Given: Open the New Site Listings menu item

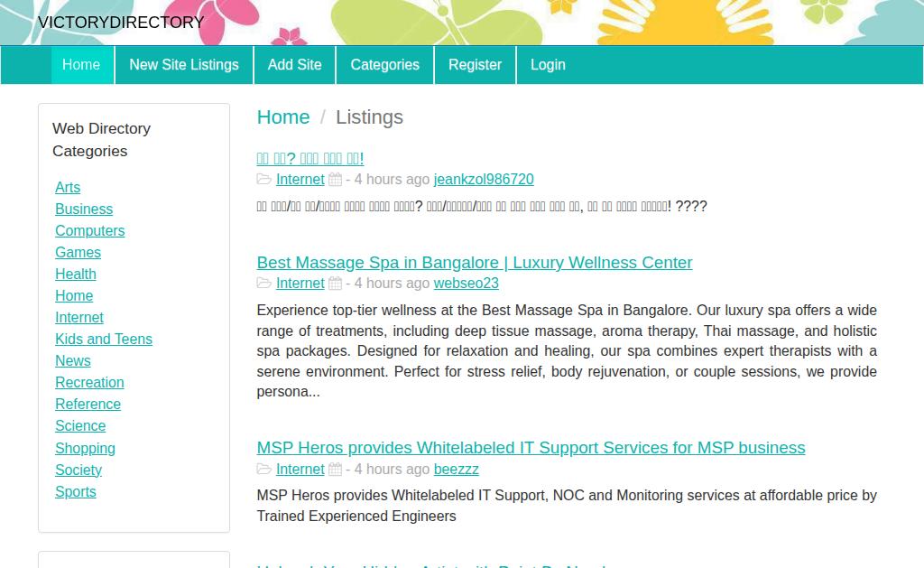Looking at the screenshot, I should point(184,65).
